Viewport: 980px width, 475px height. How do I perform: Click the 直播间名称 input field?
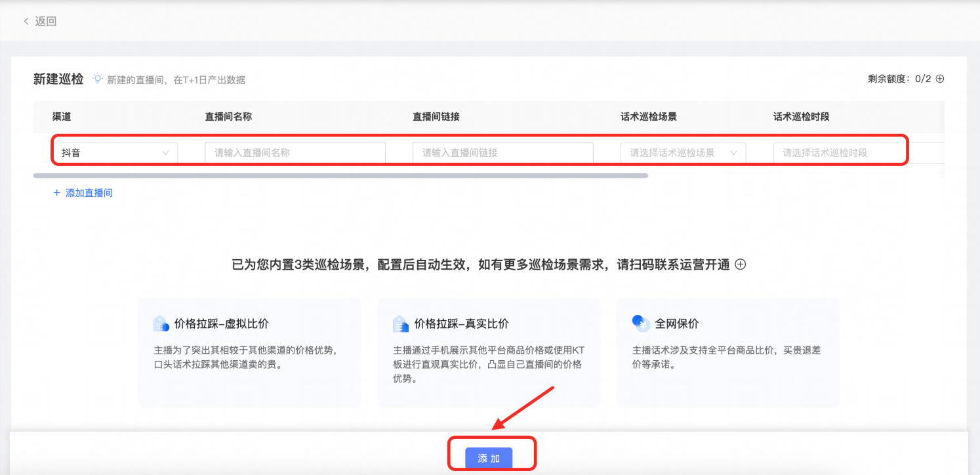[295, 152]
